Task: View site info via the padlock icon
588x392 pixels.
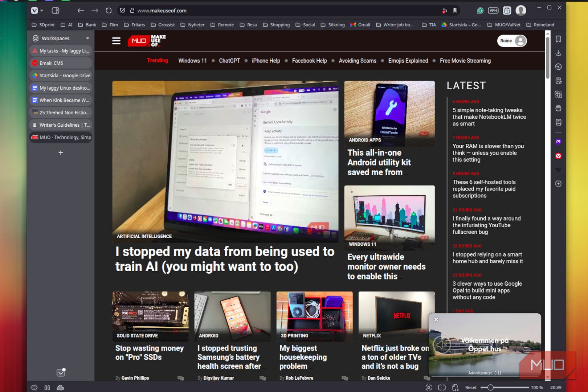Action: (132, 11)
